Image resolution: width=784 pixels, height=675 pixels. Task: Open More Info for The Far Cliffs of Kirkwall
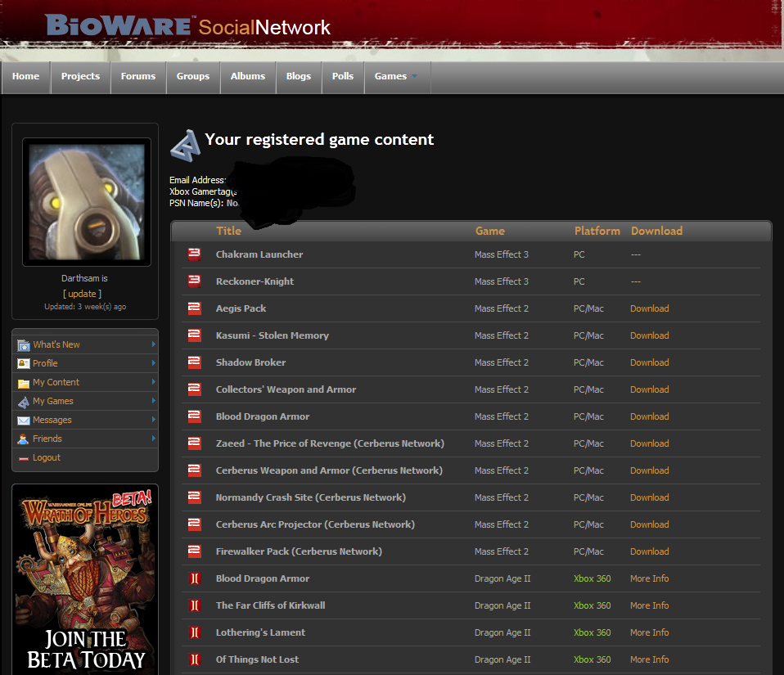[649, 605]
